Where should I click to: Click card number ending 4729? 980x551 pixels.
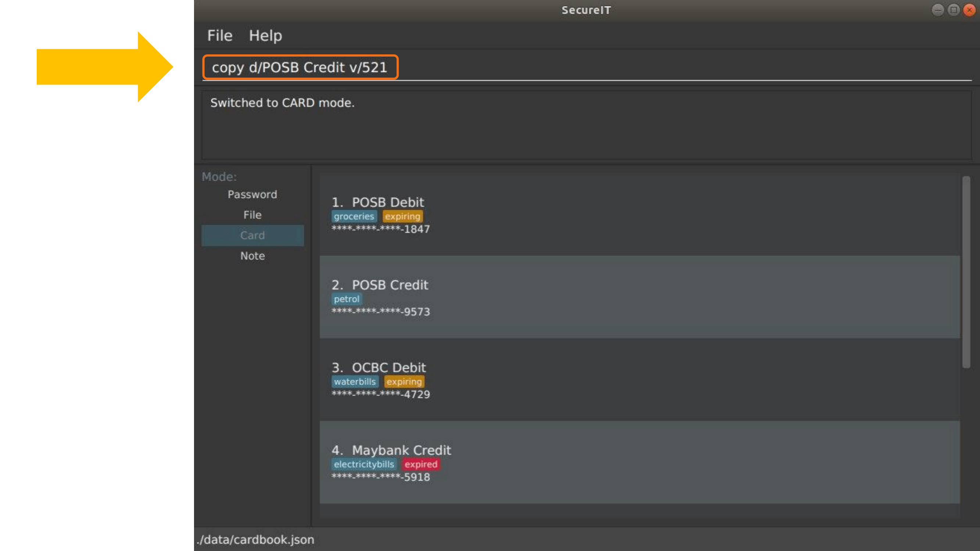pyautogui.click(x=380, y=394)
